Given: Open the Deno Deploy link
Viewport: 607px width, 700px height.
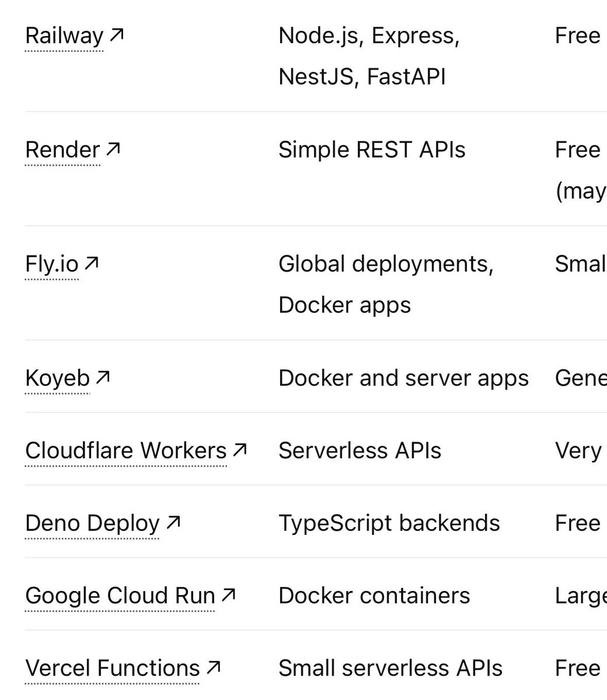Looking at the screenshot, I should (x=92, y=523).
